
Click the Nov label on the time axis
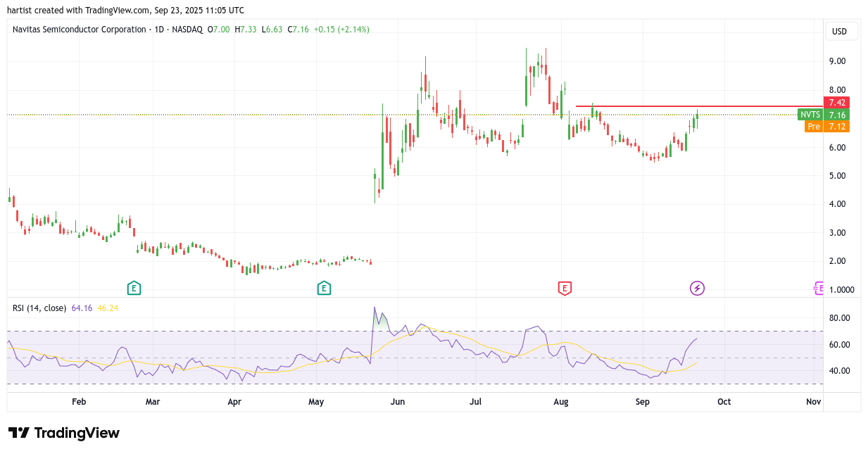813,402
